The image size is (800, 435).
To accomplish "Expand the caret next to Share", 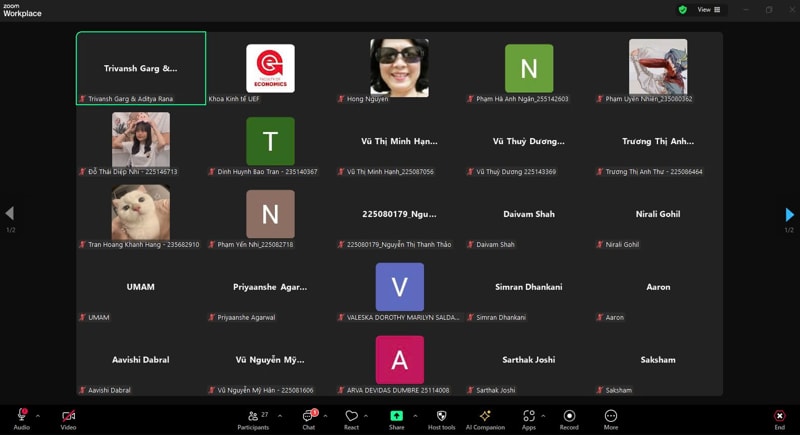I will (412, 415).
